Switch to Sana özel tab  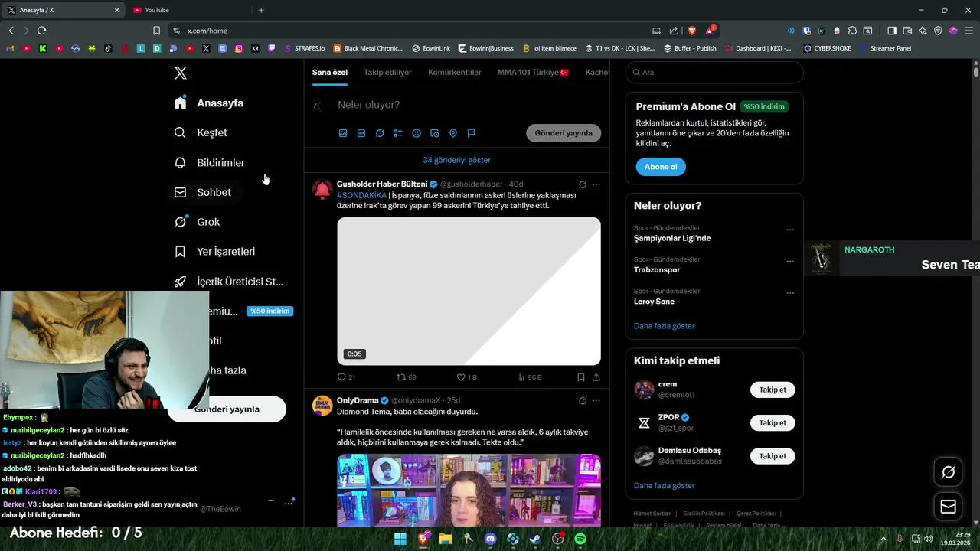pyautogui.click(x=330, y=72)
